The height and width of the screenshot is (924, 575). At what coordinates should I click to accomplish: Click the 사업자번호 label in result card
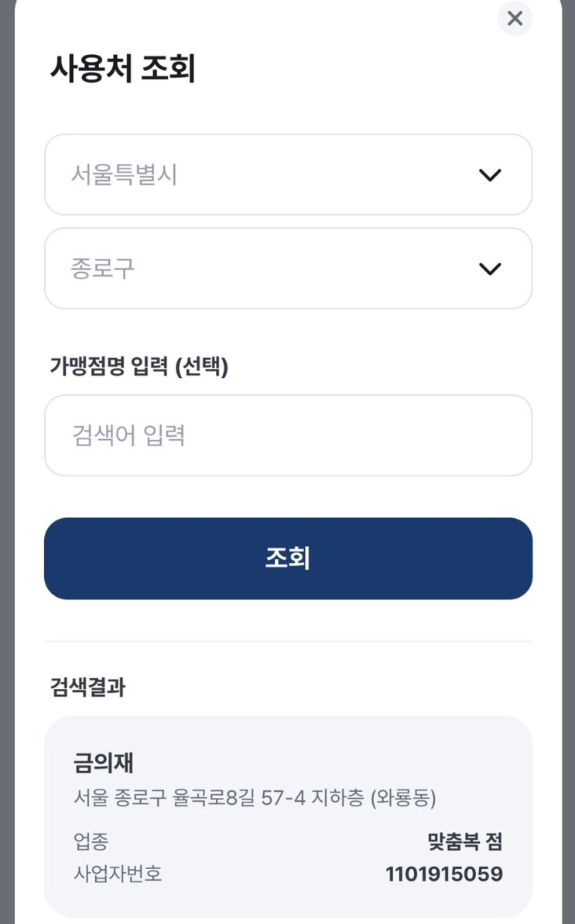[x=118, y=873]
